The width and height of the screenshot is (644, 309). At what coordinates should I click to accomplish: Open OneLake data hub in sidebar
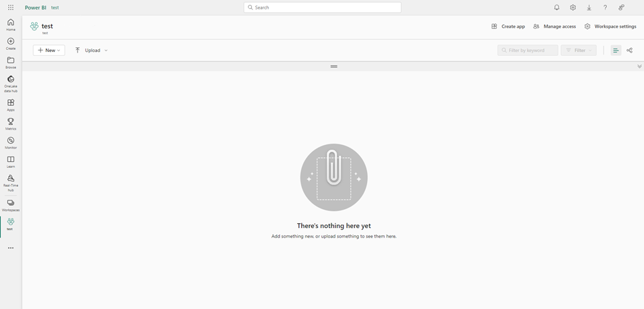click(x=11, y=84)
